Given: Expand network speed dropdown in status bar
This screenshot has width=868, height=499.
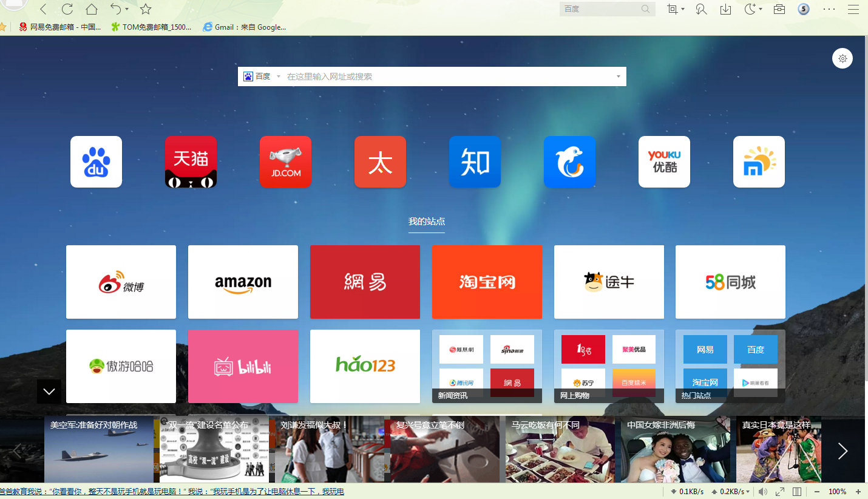Looking at the screenshot, I should 748,492.
